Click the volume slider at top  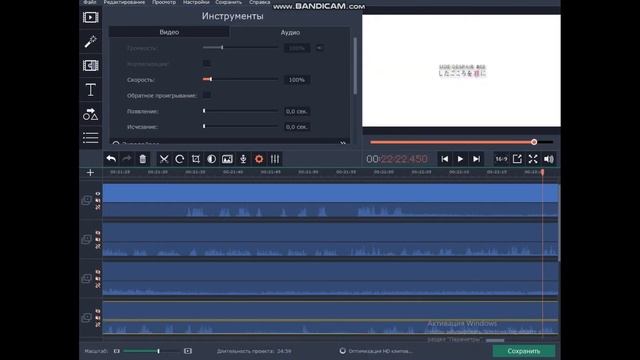240,48
